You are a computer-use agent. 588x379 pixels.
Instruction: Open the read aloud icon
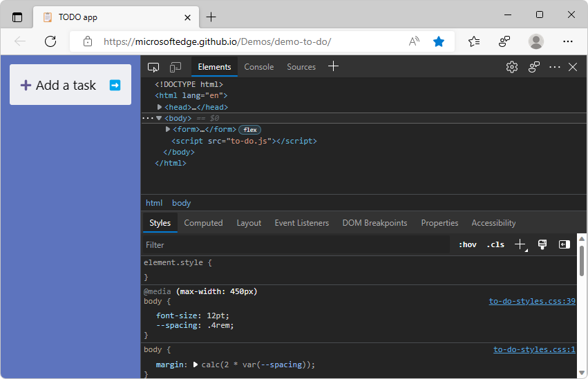[x=414, y=41]
